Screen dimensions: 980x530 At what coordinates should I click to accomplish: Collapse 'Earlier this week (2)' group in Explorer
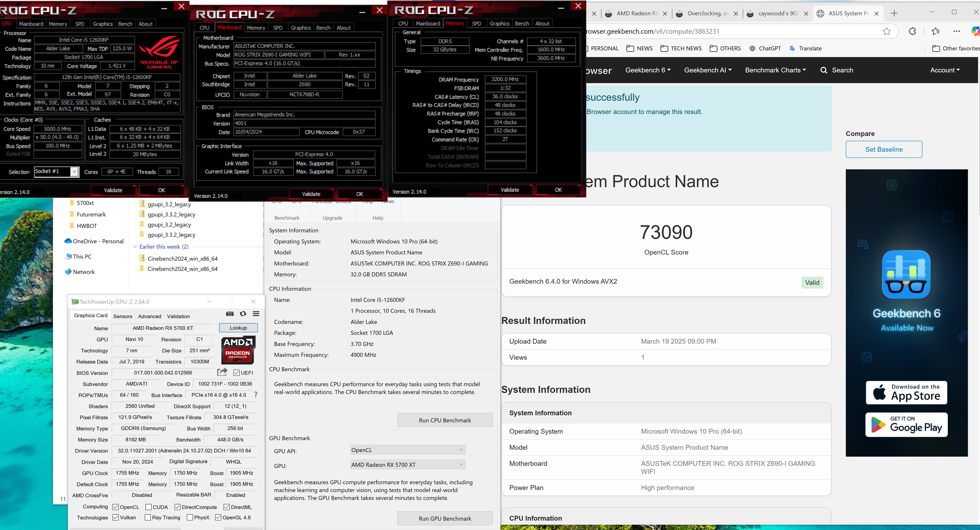135,247
